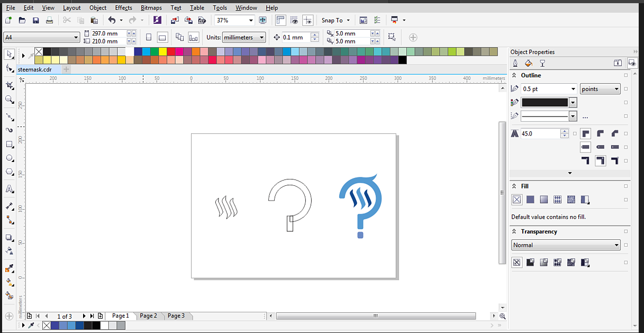Select the Freehand tool
The height and width of the screenshot is (333, 644).
pos(9,116)
